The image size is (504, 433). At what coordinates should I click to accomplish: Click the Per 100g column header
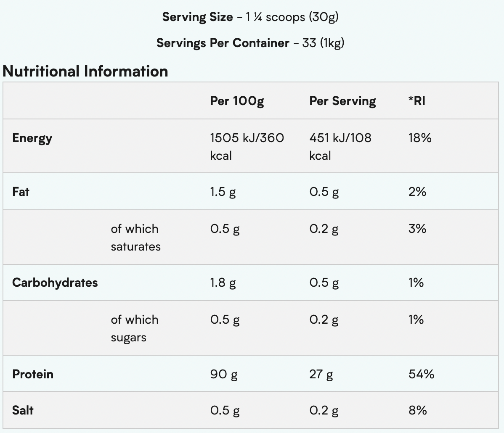click(237, 101)
